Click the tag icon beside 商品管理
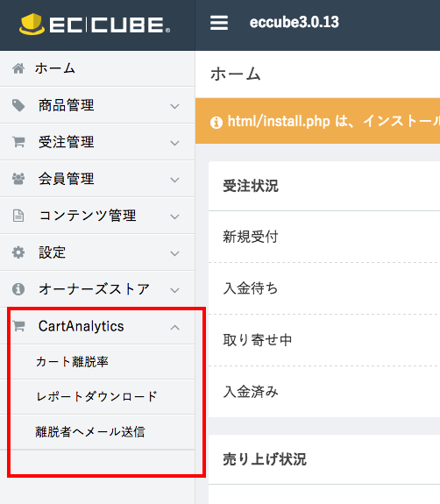 click(18, 105)
